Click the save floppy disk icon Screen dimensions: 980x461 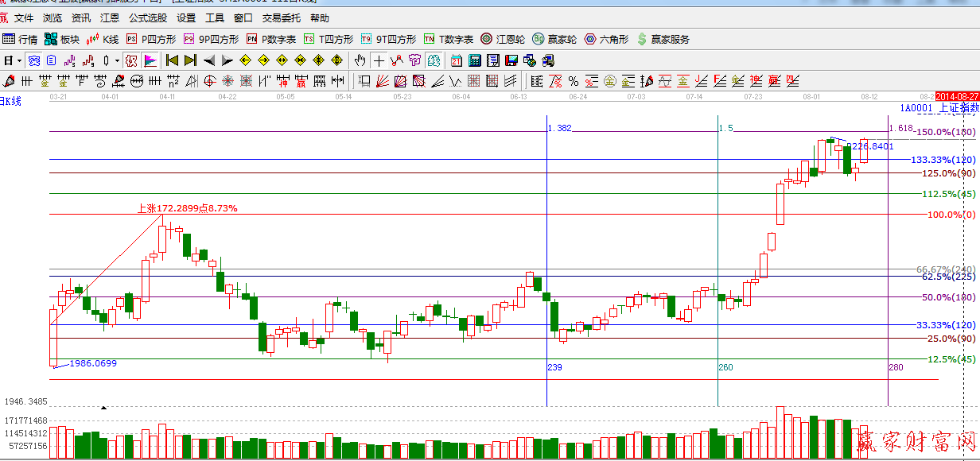click(x=511, y=60)
